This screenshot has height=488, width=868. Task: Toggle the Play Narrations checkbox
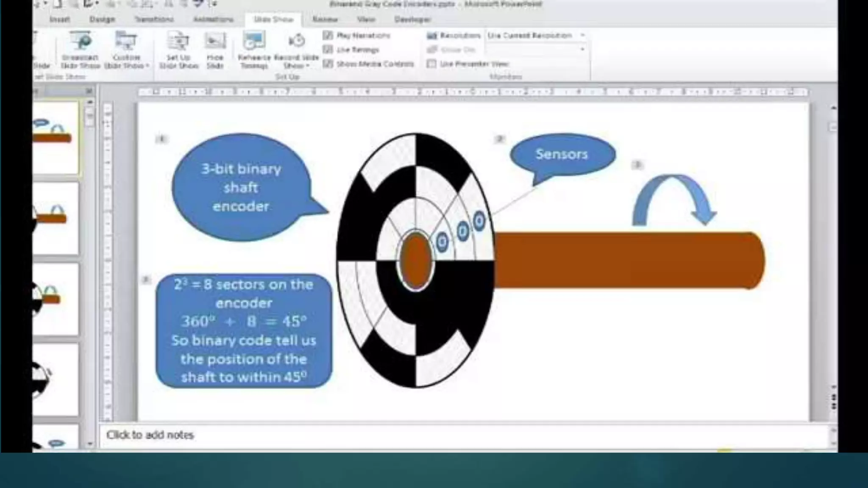coord(328,36)
